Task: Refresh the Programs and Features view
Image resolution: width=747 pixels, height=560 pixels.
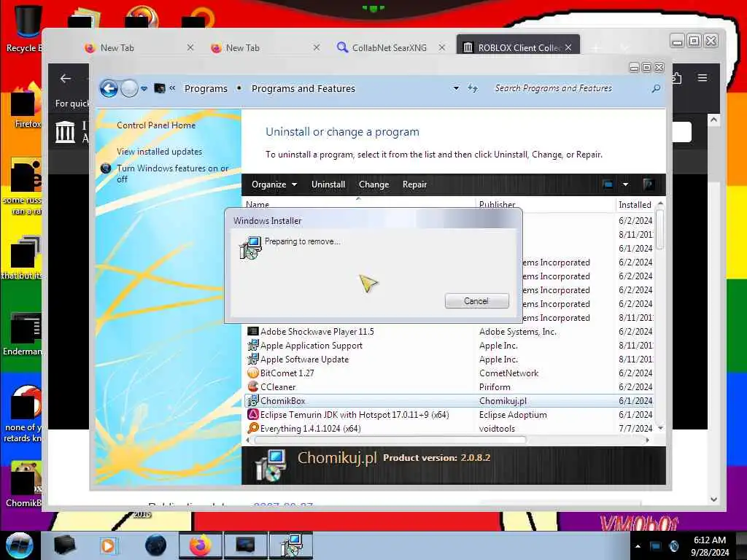Action: click(473, 88)
